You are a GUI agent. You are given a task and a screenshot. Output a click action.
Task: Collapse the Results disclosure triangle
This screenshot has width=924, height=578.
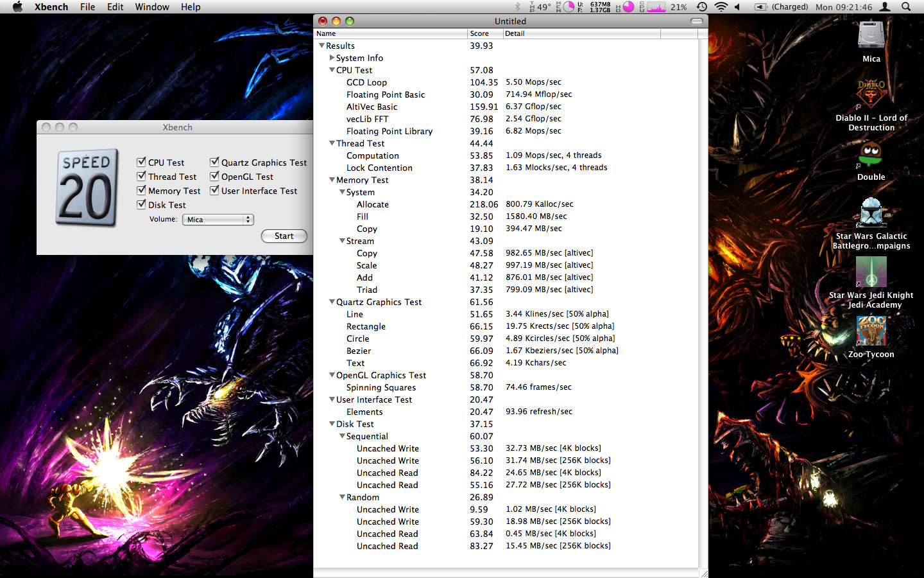(x=321, y=46)
